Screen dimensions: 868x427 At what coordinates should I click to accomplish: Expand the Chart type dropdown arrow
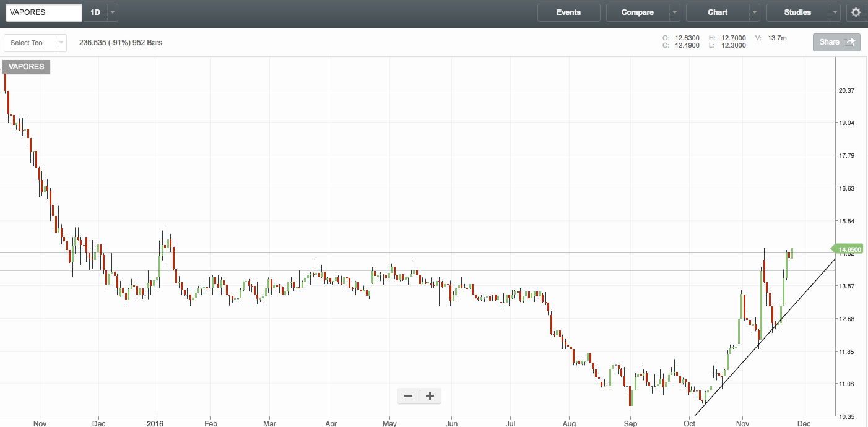click(754, 12)
